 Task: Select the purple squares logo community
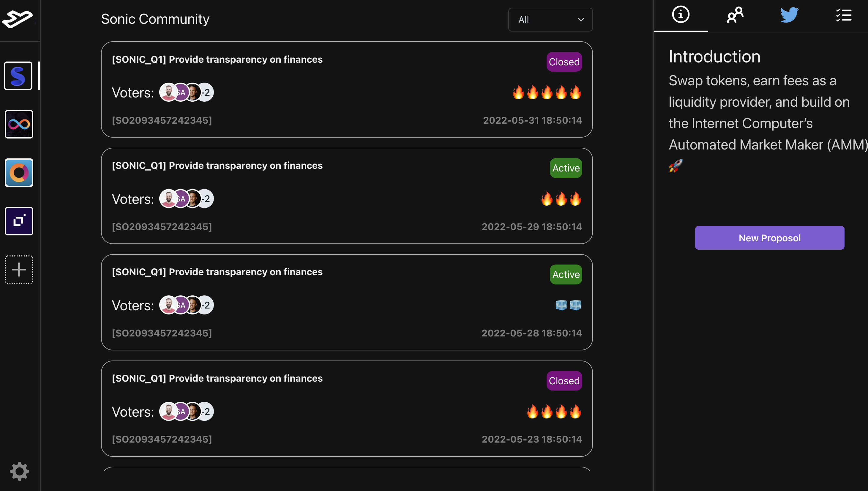(19, 221)
